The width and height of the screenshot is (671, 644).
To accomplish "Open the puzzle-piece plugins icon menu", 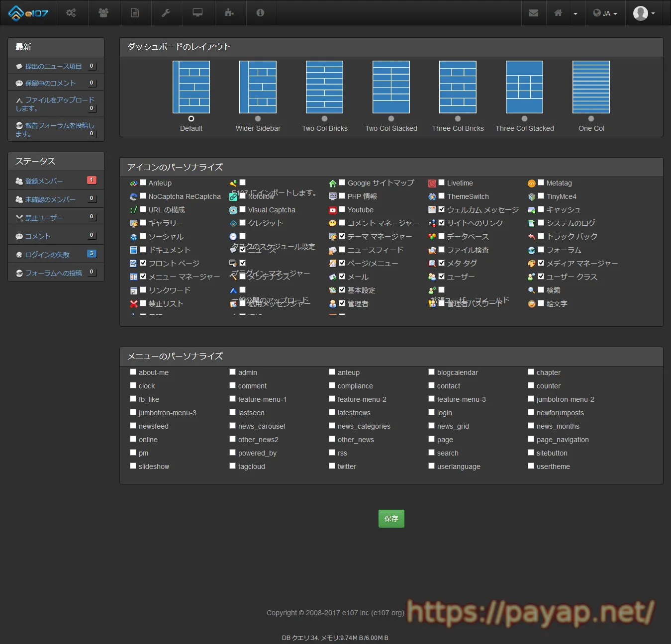I will tap(229, 13).
